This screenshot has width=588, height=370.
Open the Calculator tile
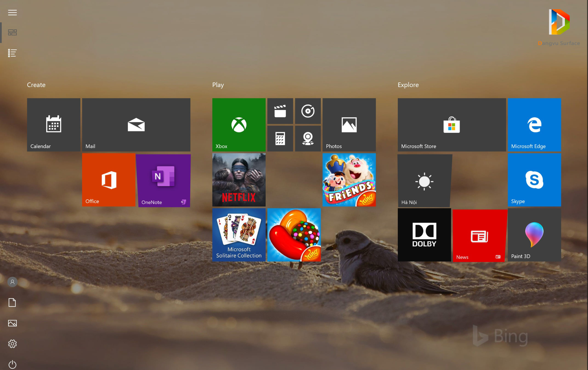click(x=280, y=138)
